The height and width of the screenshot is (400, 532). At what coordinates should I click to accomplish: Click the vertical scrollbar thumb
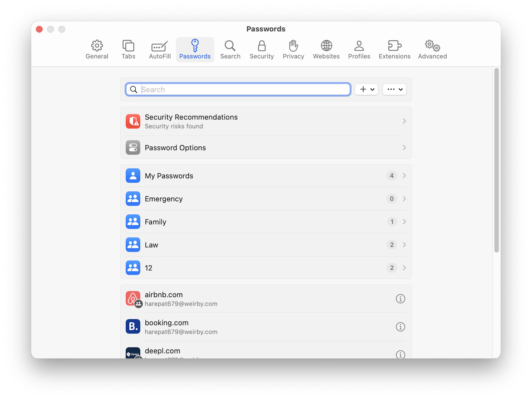(x=496, y=160)
